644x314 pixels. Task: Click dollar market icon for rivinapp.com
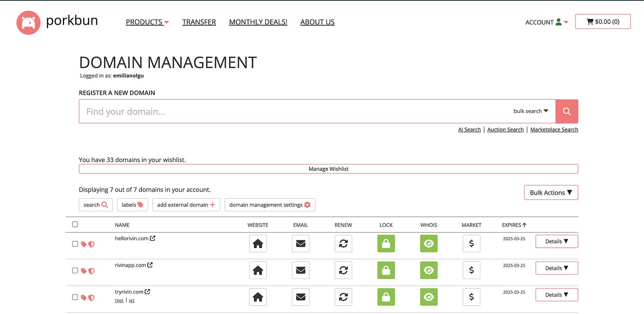click(471, 270)
